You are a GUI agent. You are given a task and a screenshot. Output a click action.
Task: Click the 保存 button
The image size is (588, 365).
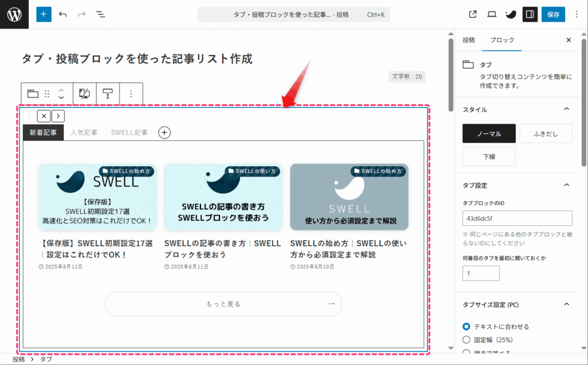[553, 14]
